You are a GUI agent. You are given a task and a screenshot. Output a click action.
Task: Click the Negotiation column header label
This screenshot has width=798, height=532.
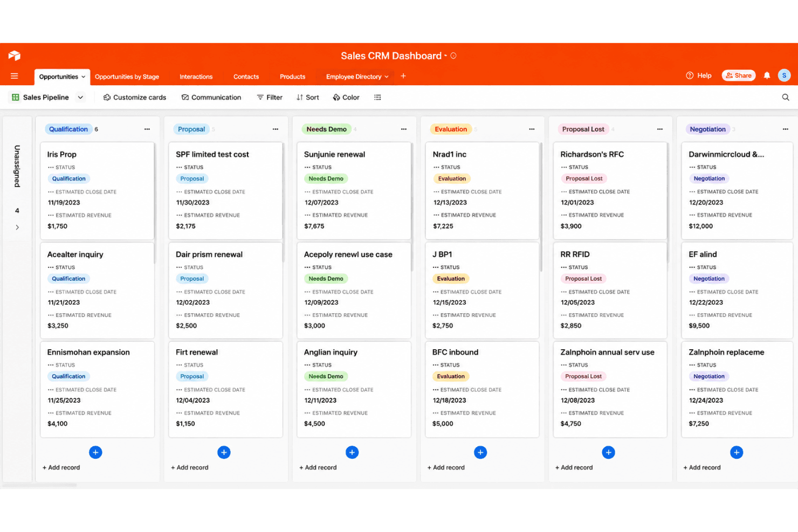(708, 129)
